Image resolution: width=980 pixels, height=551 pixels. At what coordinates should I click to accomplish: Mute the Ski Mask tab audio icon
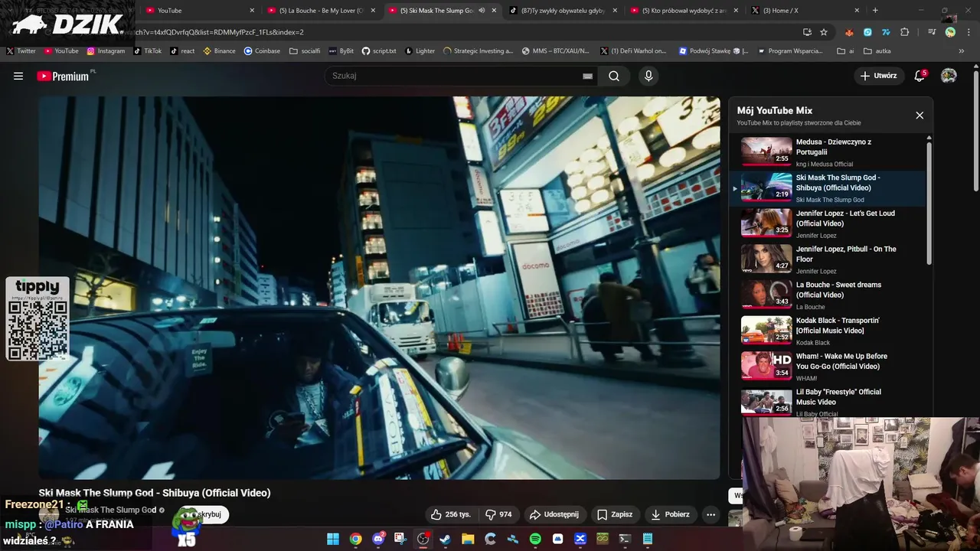point(482,11)
